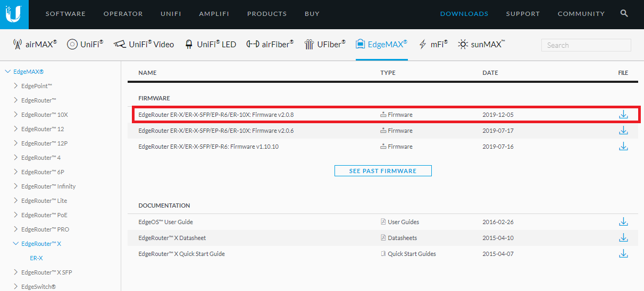Click SEE PAST FIRMWARE button
Viewport: 644px width, 291px height.
coord(383,171)
